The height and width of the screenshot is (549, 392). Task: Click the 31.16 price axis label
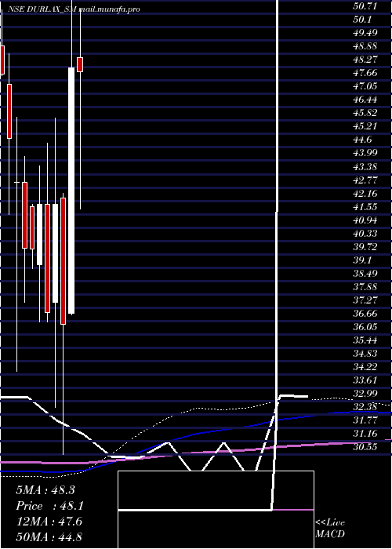pyautogui.click(x=365, y=434)
